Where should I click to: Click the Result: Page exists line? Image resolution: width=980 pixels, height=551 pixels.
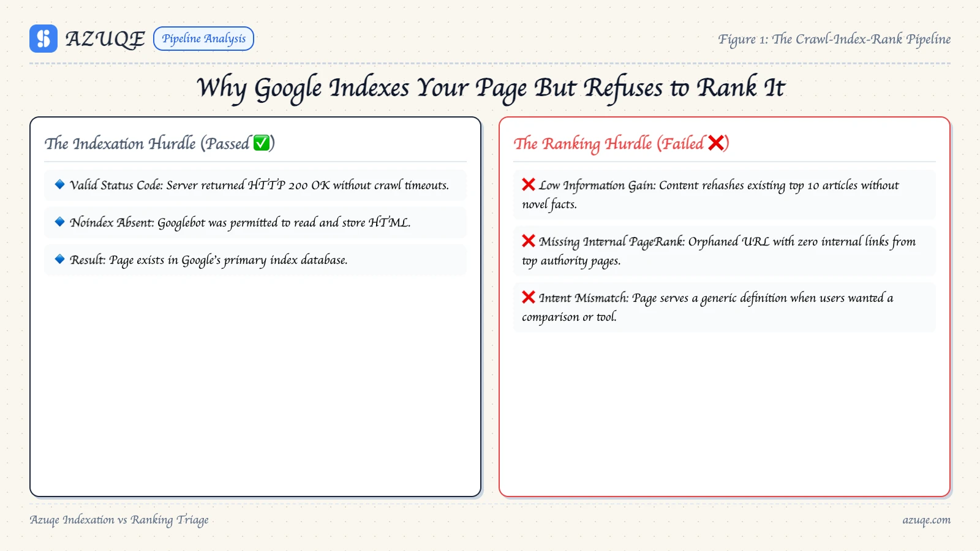(x=255, y=260)
